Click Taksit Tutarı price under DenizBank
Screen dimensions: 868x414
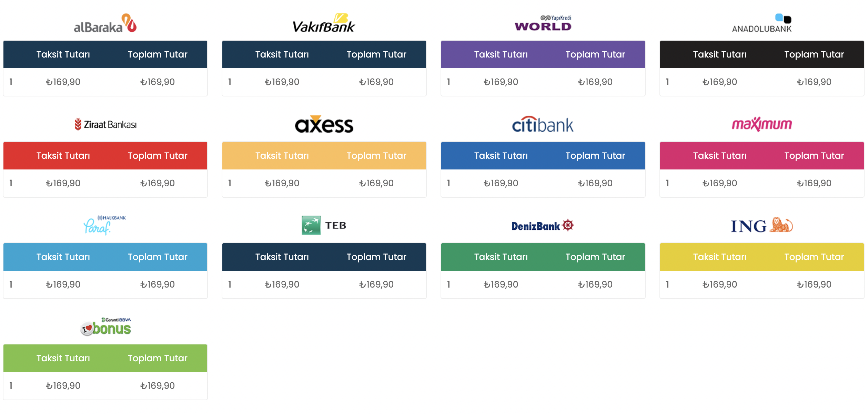pos(501,284)
